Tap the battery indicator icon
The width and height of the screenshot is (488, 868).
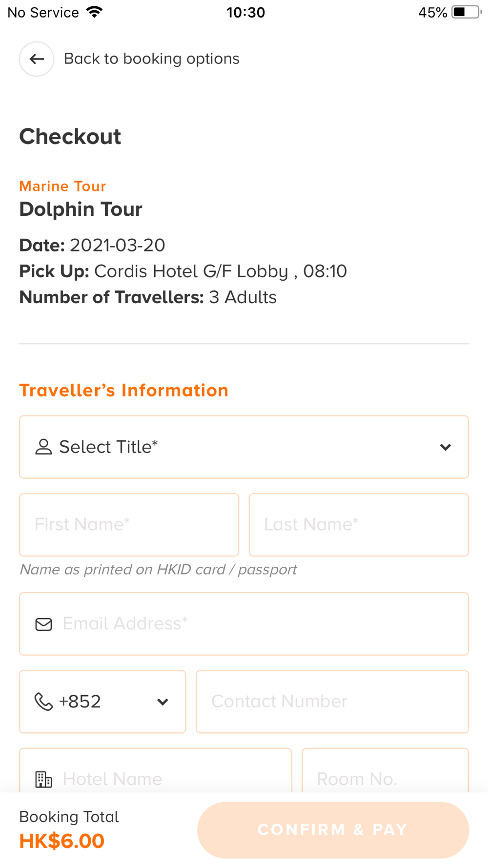tap(466, 12)
